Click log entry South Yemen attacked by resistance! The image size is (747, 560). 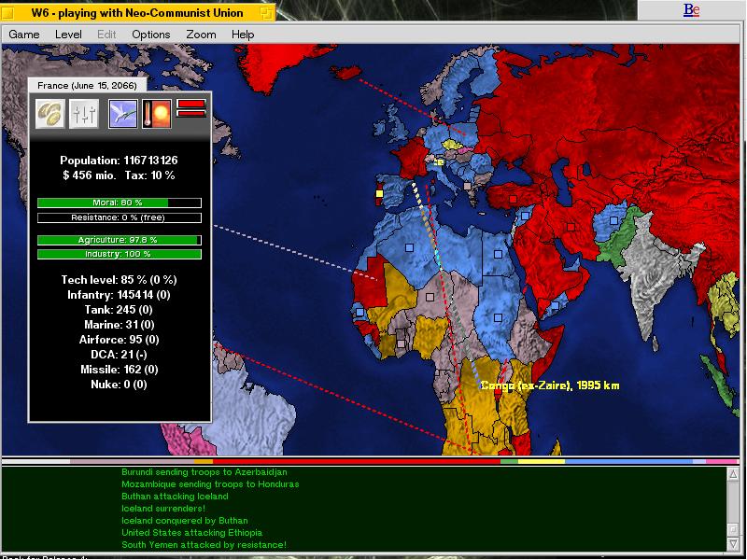point(204,545)
